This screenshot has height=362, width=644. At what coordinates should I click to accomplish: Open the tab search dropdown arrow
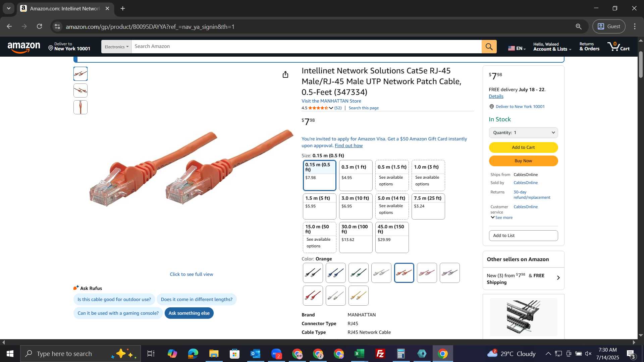coord(9,8)
